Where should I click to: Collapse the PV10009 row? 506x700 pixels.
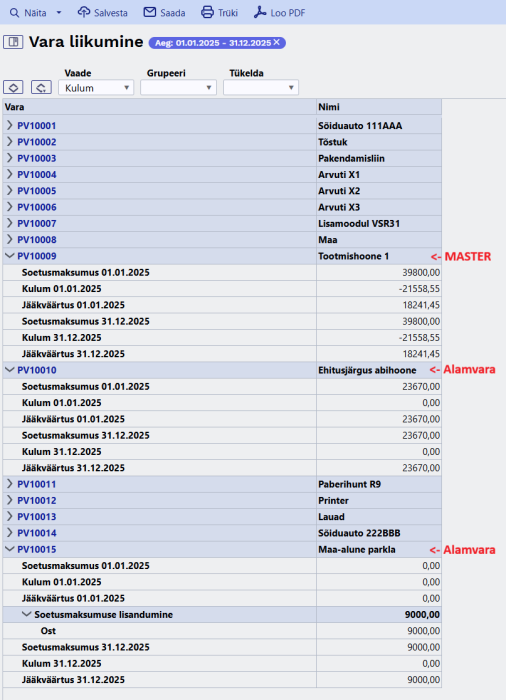click(9, 256)
